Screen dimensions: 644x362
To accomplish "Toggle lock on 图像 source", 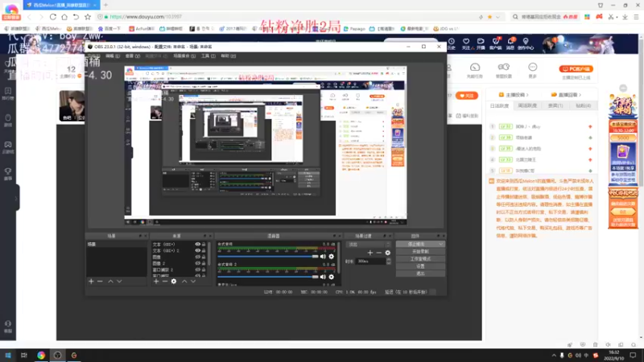I will coord(204,257).
